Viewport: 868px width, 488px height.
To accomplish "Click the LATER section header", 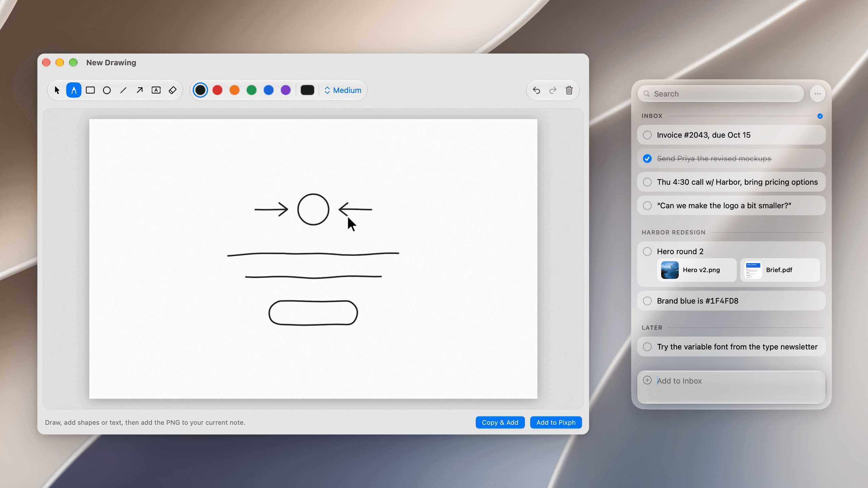I will click(652, 328).
